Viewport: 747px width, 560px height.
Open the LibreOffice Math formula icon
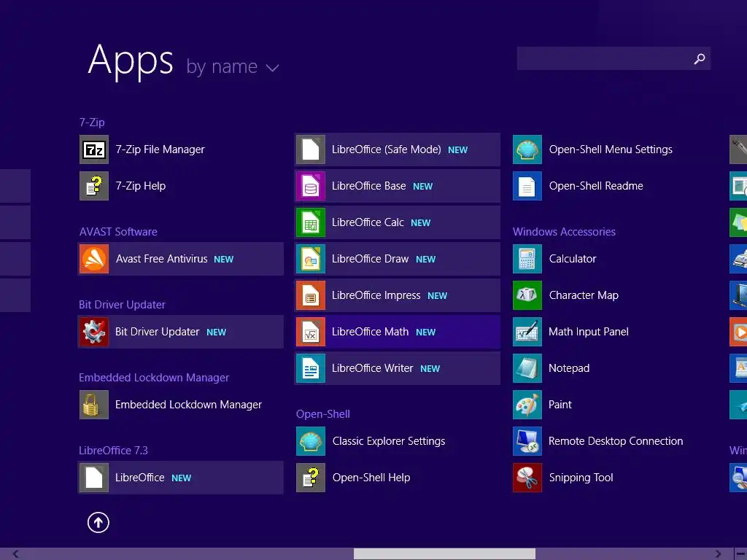(x=311, y=332)
